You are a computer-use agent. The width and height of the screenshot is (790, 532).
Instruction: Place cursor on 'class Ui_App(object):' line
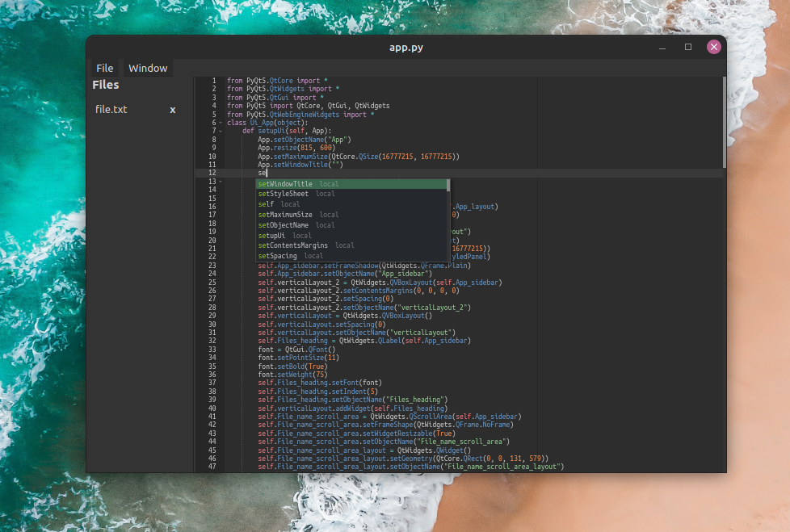pyautogui.click(x=267, y=123)
